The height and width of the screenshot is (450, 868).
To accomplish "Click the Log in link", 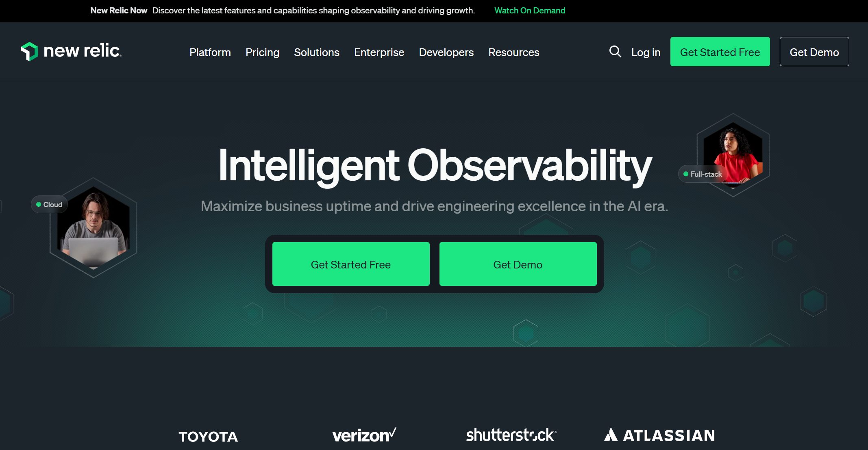I will pyautogui.click(x=646, y=52).
